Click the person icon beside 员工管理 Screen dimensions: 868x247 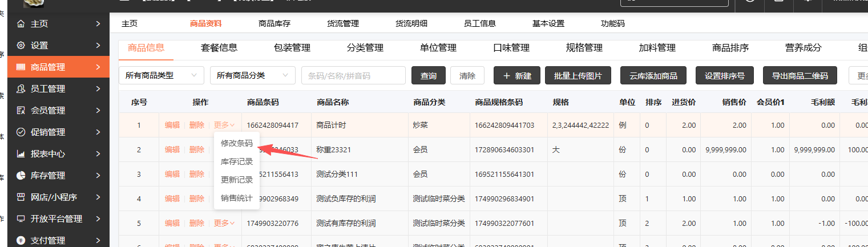pyautogui.click(x=21, y=89)
